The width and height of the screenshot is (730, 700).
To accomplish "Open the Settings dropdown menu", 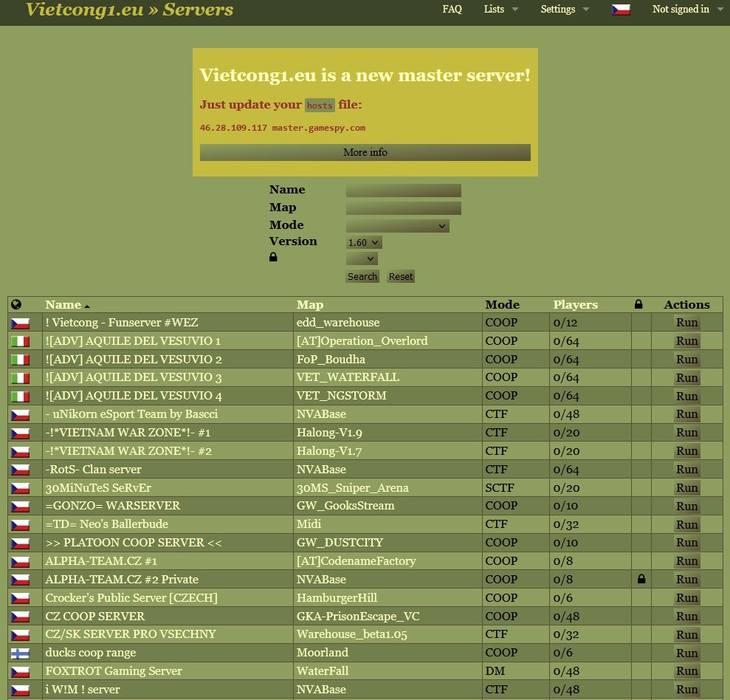I will coord(564,10).
